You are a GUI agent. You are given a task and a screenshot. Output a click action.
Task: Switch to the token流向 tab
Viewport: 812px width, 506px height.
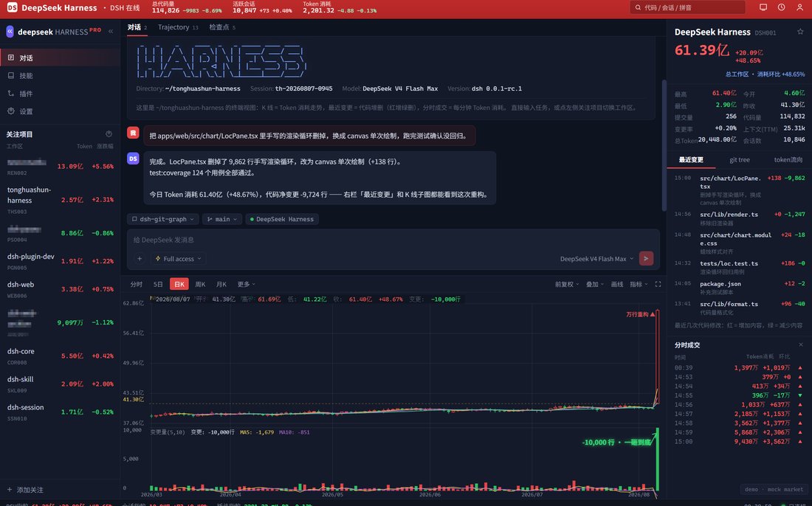tap(788, 160)
